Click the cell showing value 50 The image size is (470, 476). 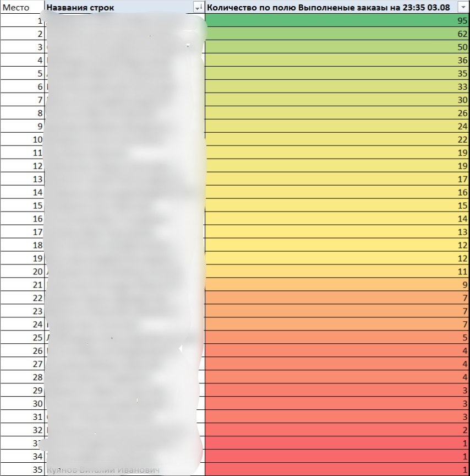click(337, 47)
